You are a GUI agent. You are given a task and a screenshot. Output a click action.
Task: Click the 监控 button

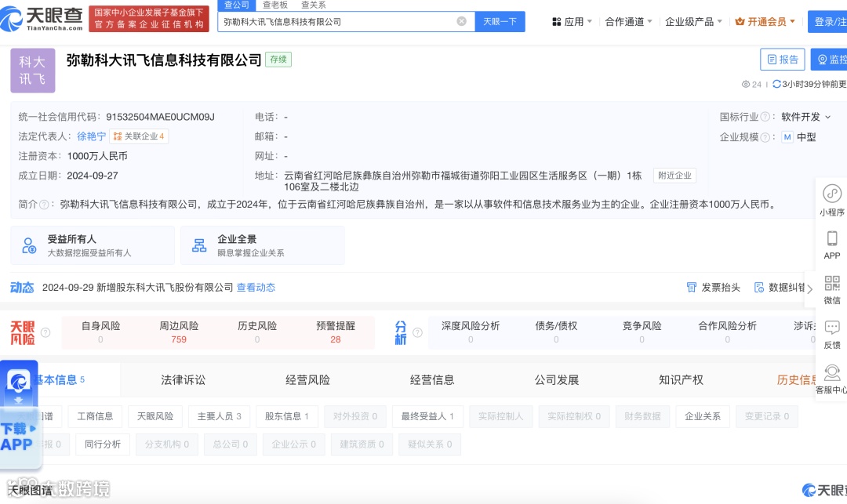[x=829, y=60]
